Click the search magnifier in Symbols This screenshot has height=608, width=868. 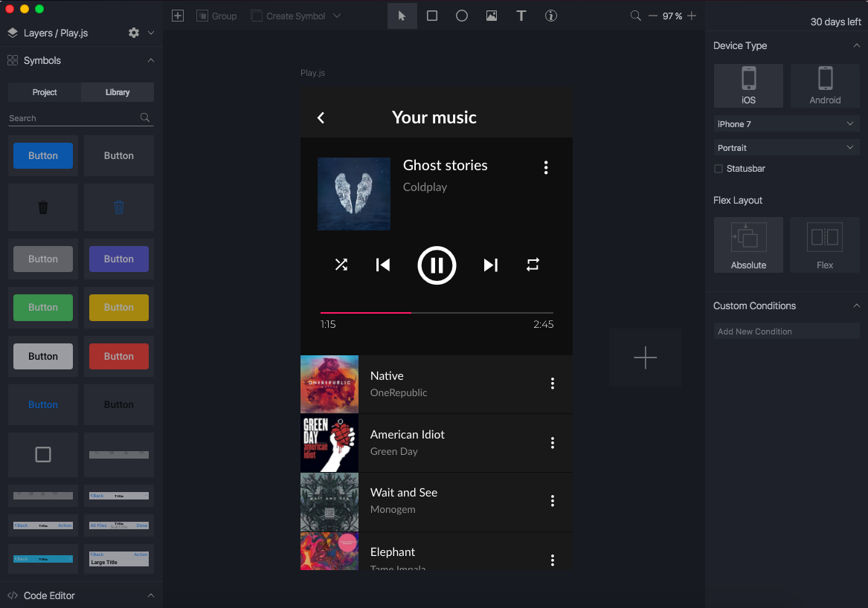pos(145,117)
